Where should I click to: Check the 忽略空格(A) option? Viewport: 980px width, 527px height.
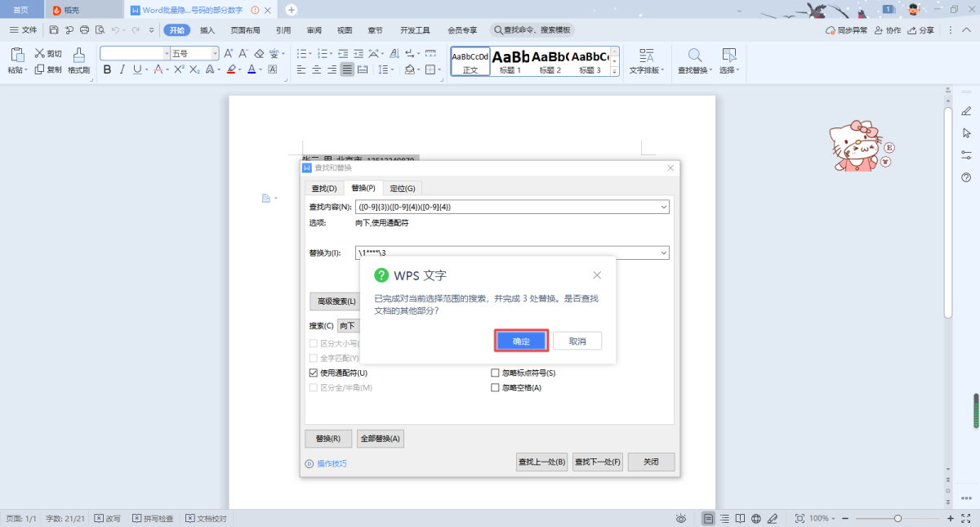click(495, 388)
